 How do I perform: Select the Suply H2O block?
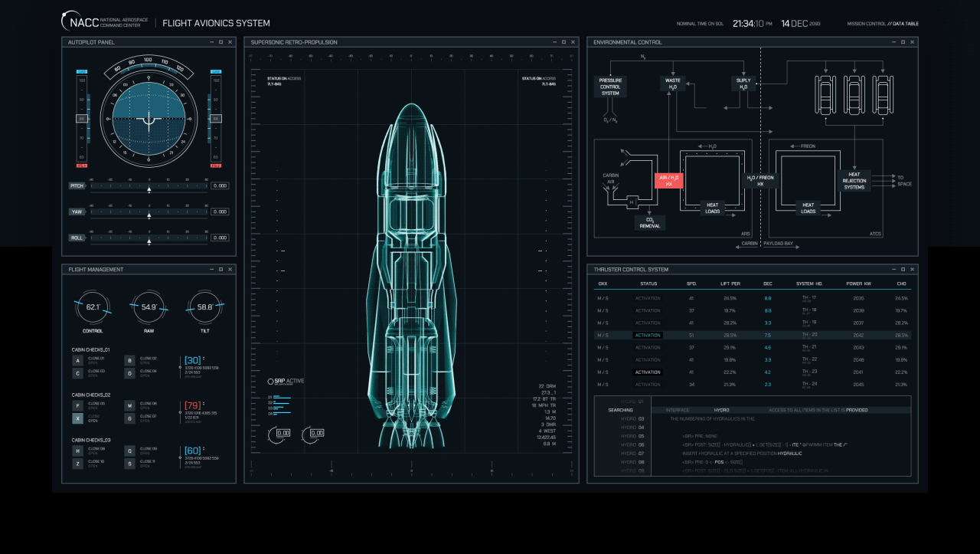(743, 84)
